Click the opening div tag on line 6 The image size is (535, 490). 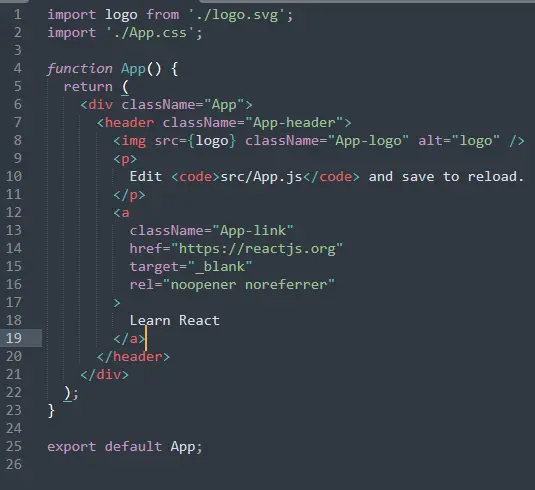166,105
